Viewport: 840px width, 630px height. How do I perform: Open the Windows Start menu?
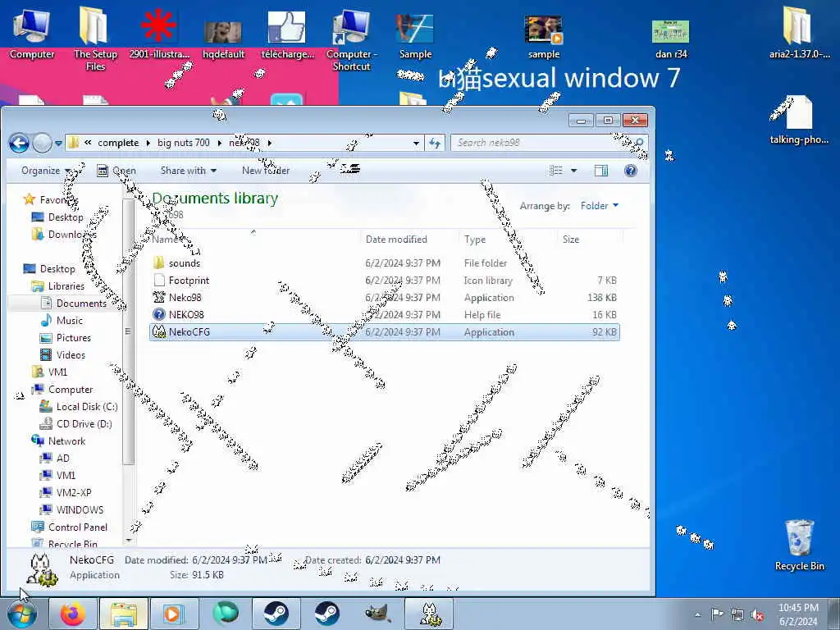(x=22, y=614)
